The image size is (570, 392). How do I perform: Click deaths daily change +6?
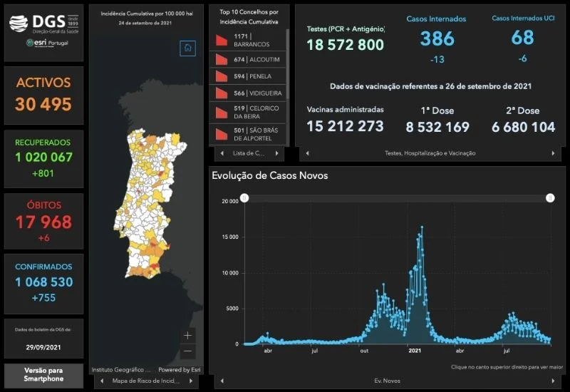pos(43,238)
